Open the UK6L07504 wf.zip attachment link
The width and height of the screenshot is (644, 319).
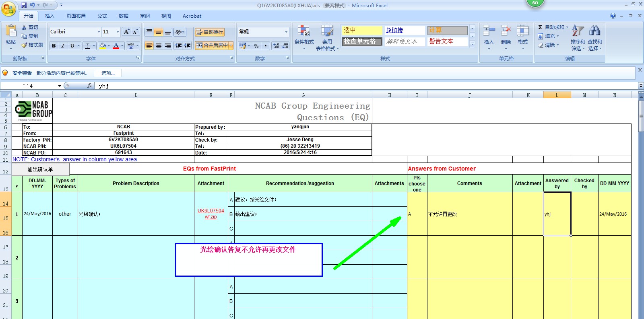tap(211, 214)
